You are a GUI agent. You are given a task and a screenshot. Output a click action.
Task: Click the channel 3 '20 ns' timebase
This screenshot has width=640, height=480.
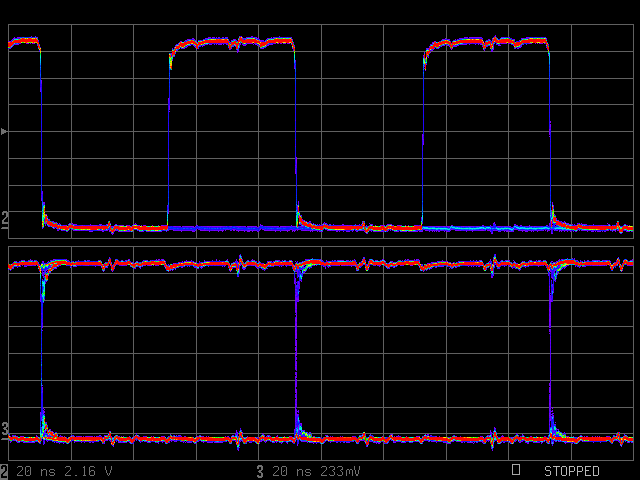pos(291,471)
